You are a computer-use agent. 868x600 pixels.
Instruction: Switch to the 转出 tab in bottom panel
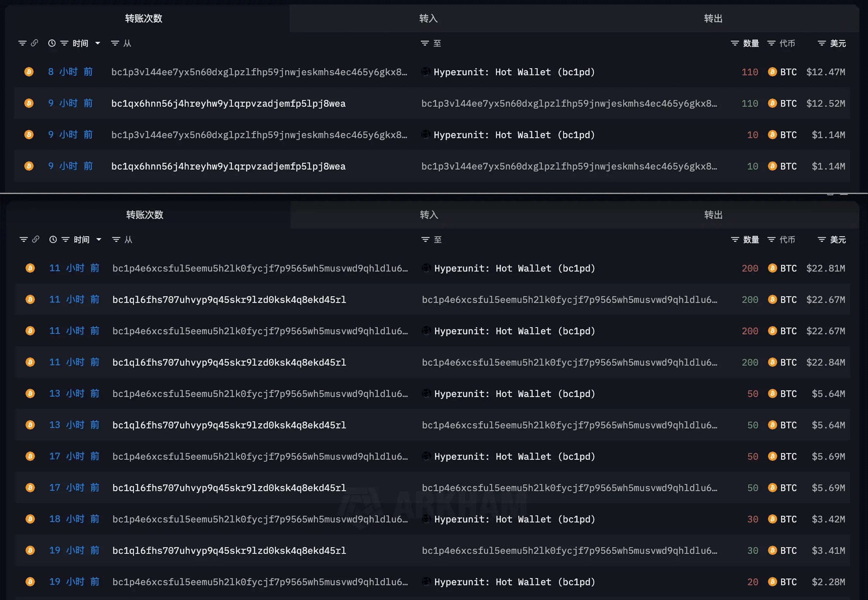[x=713, y=215]
